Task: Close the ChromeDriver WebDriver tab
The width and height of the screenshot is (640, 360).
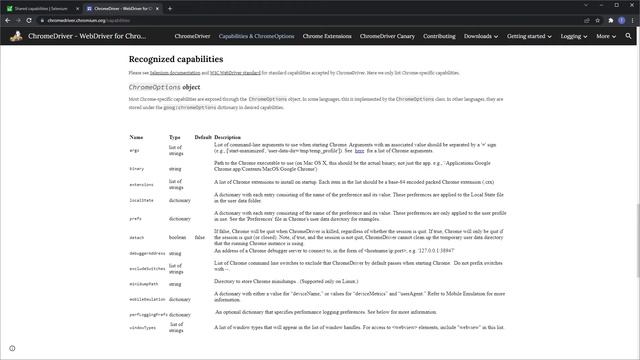Action: pyautogui.click(x=157, y=8)
